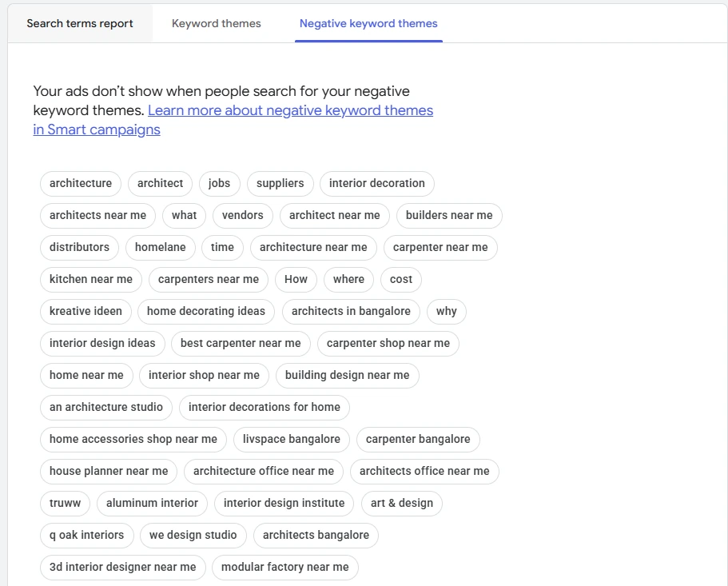Click the 'an architecture studio' chip

[106, 408]
